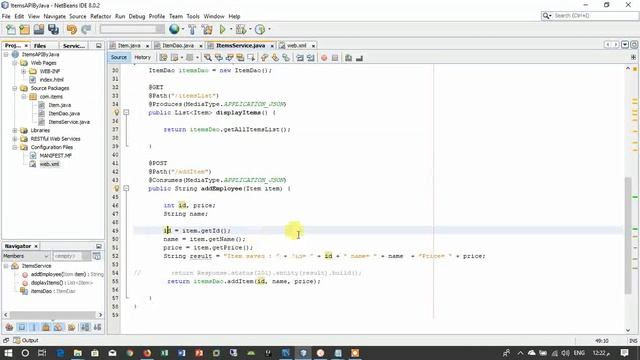This screenshot has height=360, width=640.
Task: Click the Shift Line Left icon
Action: (x=300, y=58)
